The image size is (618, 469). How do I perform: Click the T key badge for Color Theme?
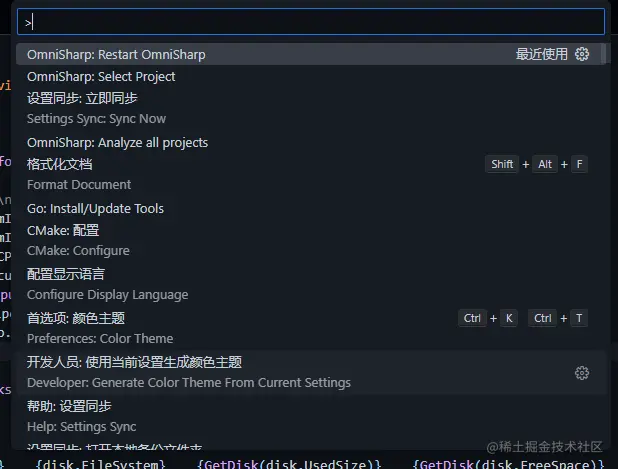579,318
